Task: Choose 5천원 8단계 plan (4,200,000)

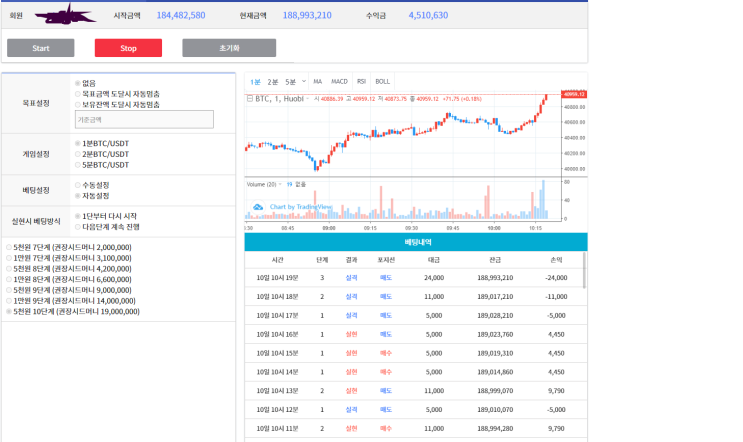Action: (9, 269)
